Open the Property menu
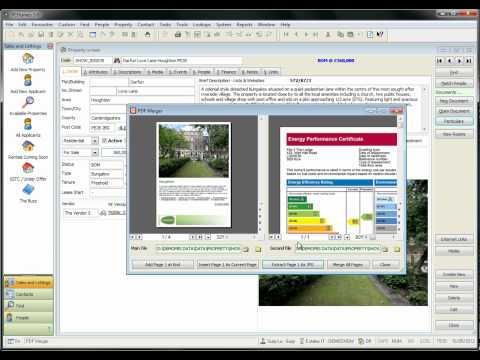 (x=123, y=25)
